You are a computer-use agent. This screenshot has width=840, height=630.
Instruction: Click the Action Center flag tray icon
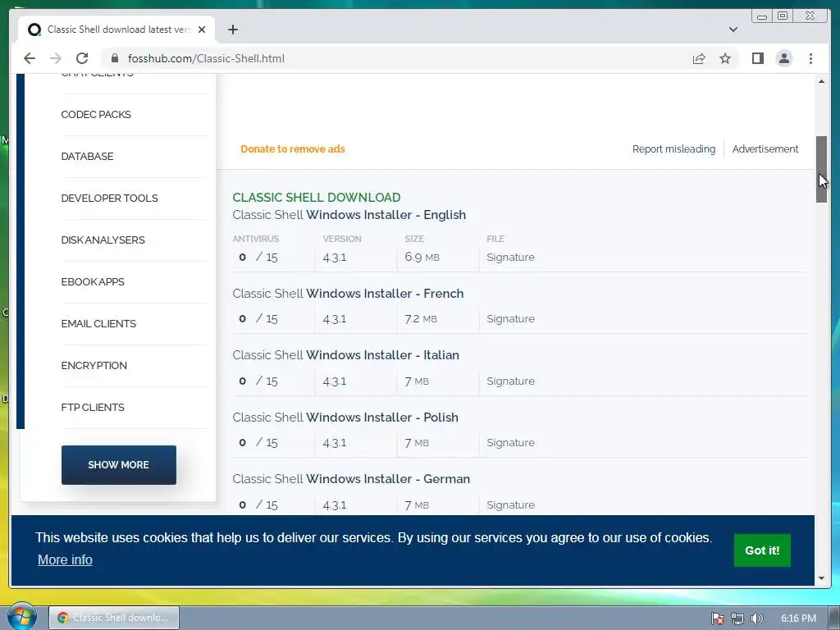(x=718, y=619)
